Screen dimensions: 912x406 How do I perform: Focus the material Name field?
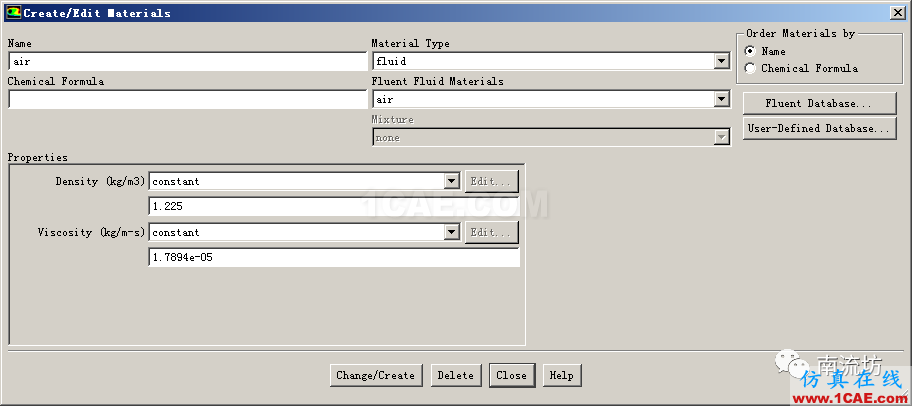coord(188,61)
